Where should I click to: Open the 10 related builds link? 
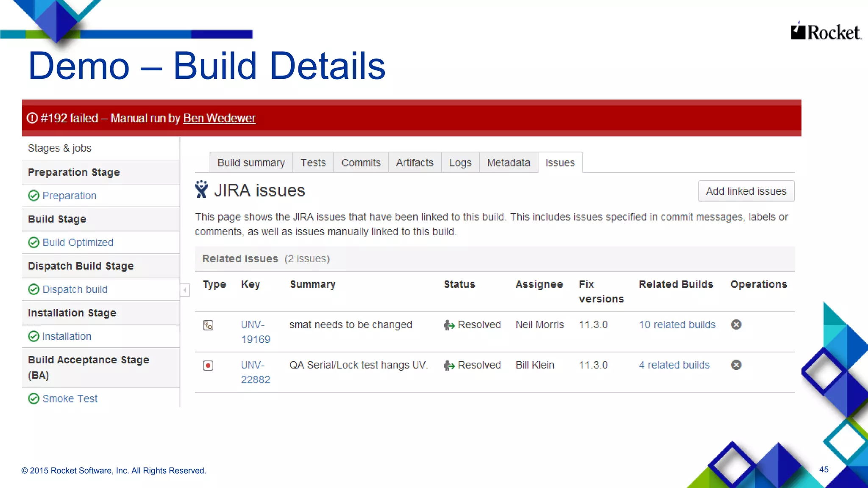click(x=677, y=325)
